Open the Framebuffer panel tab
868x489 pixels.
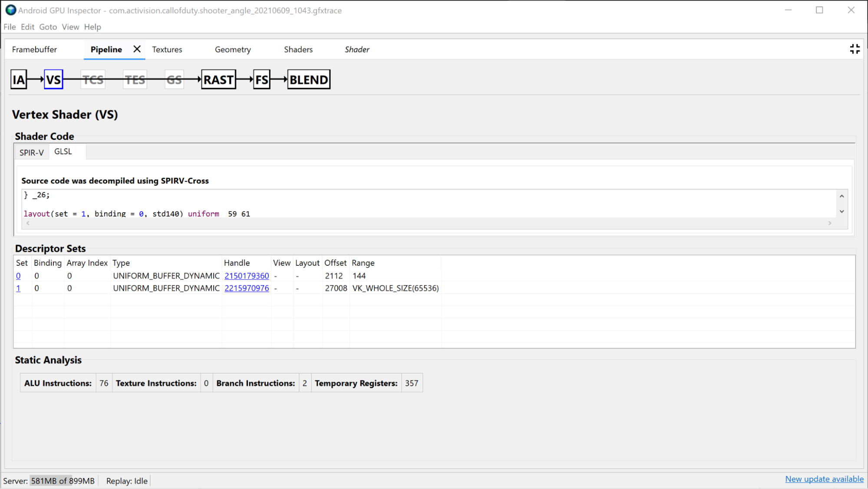[x=34, y=50]
